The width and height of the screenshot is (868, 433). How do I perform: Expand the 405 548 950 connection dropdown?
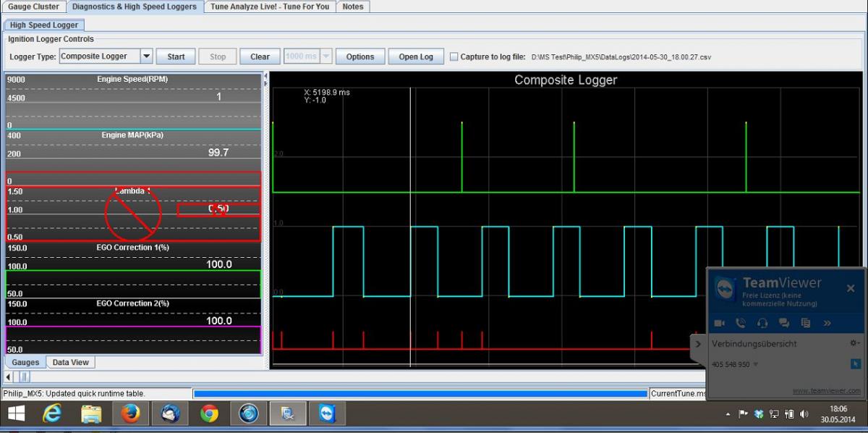[756, 365]
